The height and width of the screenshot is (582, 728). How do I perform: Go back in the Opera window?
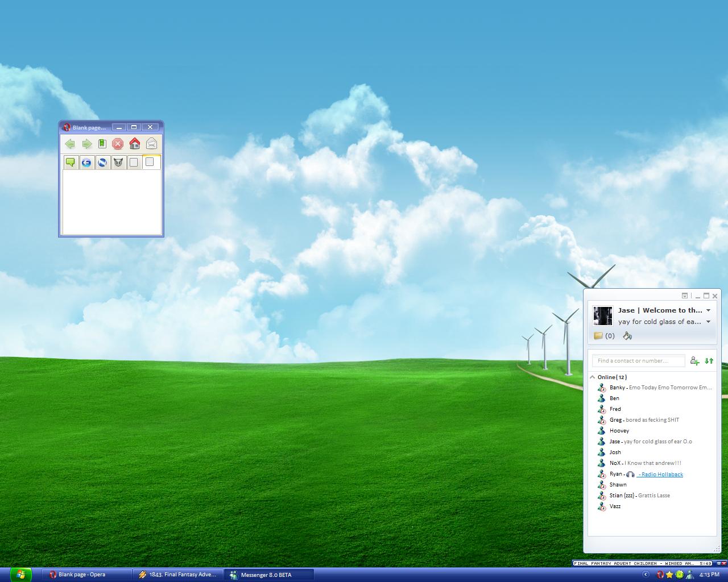70,144
